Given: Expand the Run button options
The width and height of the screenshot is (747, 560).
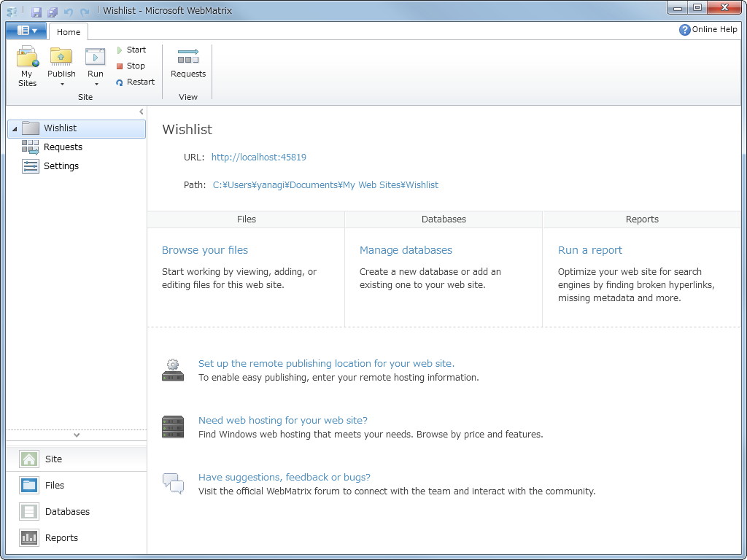Looking at the screenshot, I should click(95, 83).
